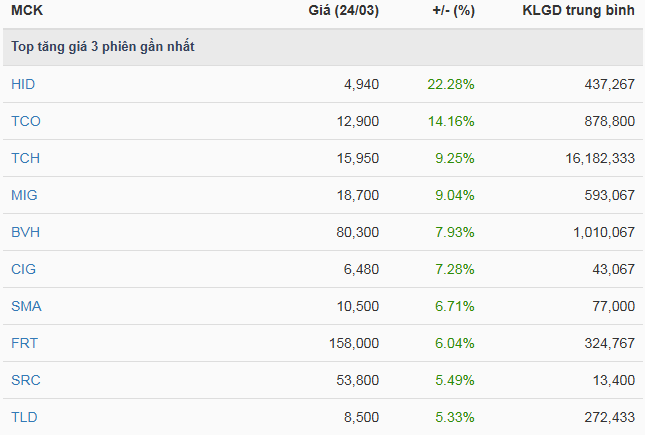Click the MCK column header
This screenshot has height=435, width=645.
point(27,12)
